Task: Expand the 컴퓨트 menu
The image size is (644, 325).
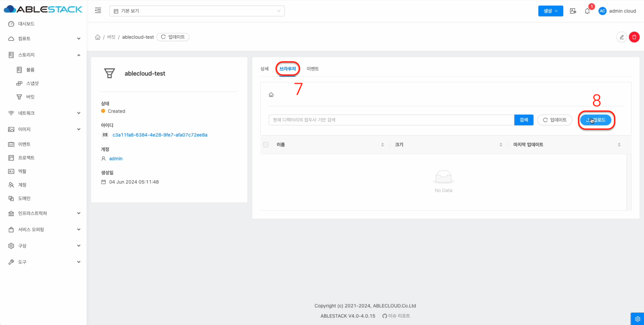Action: click(43, 38)
